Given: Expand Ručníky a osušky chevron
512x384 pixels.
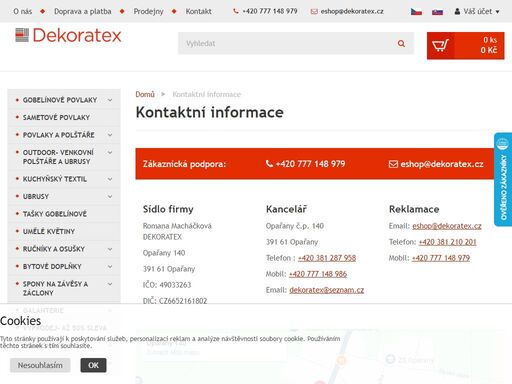Looking at the screenshot, I should (x=110, y=249).
